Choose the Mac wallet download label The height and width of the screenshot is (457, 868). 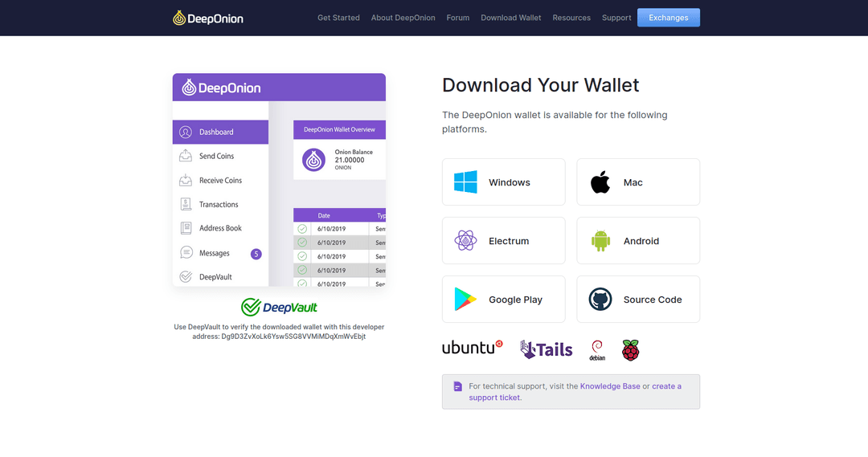633,182
